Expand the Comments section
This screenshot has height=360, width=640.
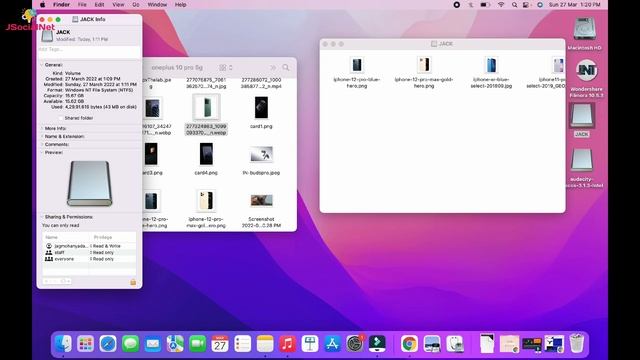point(42,144)
